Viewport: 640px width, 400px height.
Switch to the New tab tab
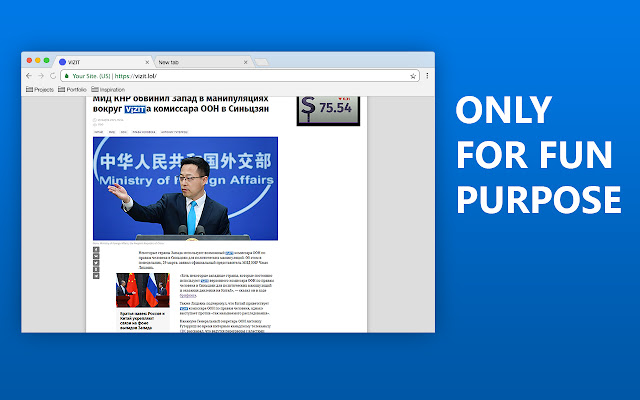click(203, 62)
